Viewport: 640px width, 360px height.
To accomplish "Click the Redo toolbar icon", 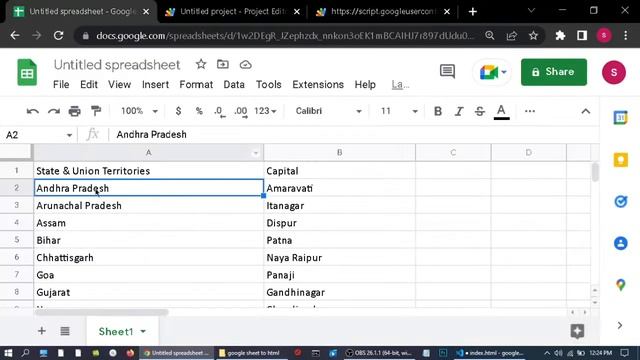I will pos(54,111).
